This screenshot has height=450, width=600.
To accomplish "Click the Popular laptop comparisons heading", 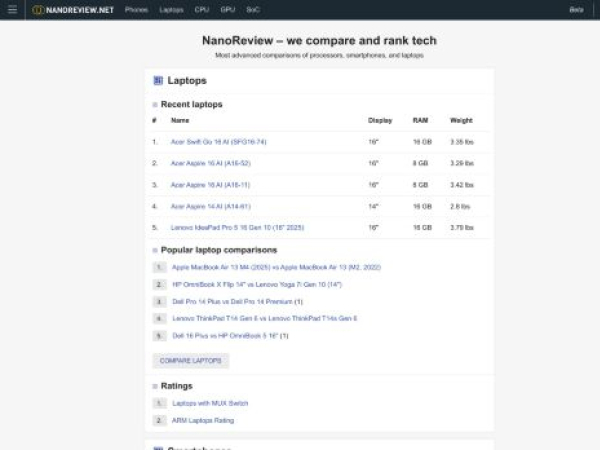I will point(219,250).
